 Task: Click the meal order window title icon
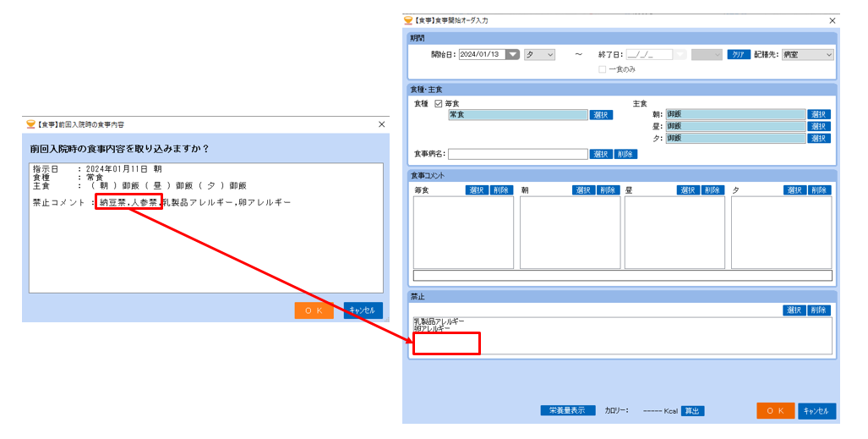pyautogui.click(x=408, y=20)
